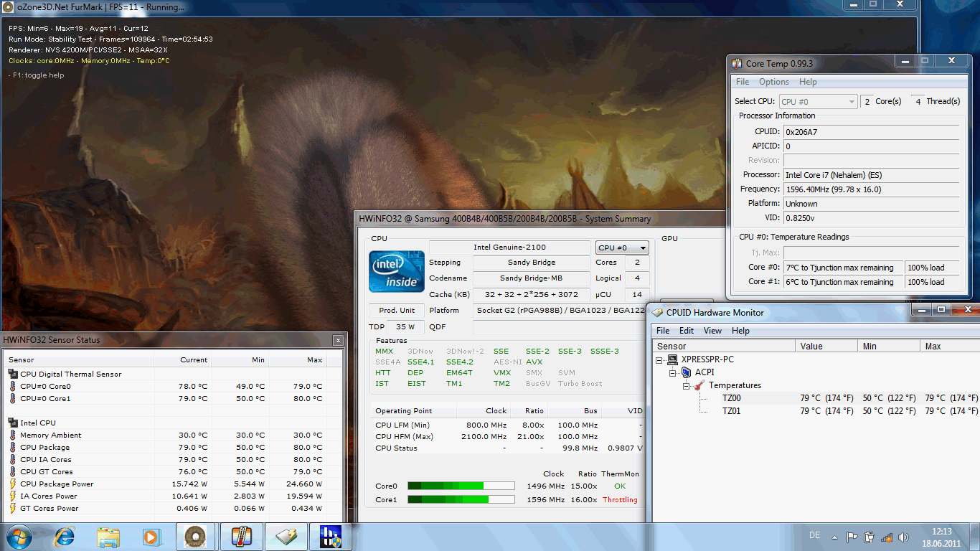Open the Select CPU dropdown in Core Temp
Viewport: 980px width, 551px height.
[x=818, y=102]
